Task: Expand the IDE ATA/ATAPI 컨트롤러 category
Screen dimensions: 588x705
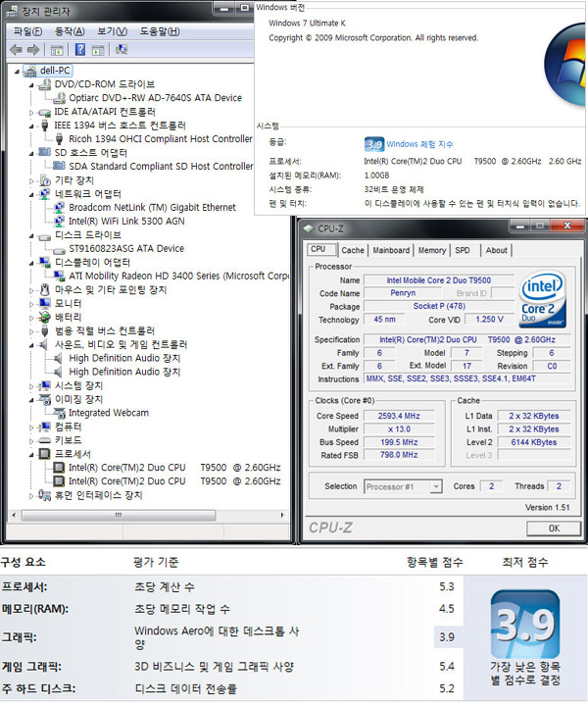Action: point(31,112)
